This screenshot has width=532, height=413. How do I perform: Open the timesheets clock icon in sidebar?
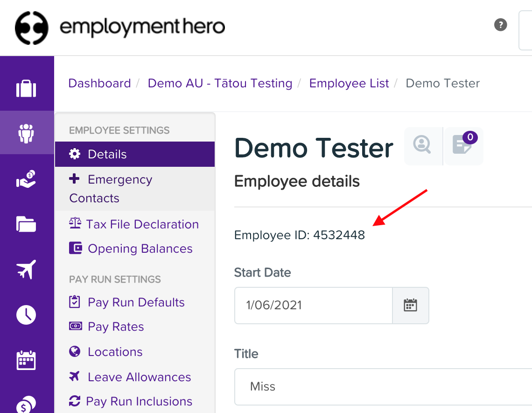(27, 315)
